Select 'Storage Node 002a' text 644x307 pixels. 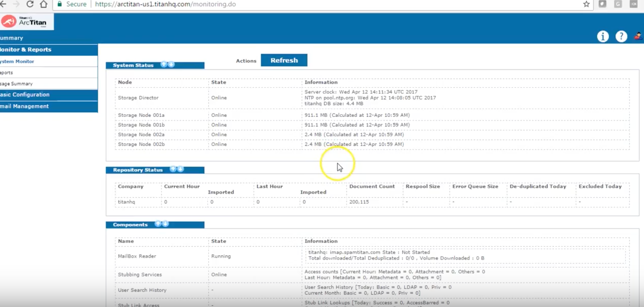141,134
